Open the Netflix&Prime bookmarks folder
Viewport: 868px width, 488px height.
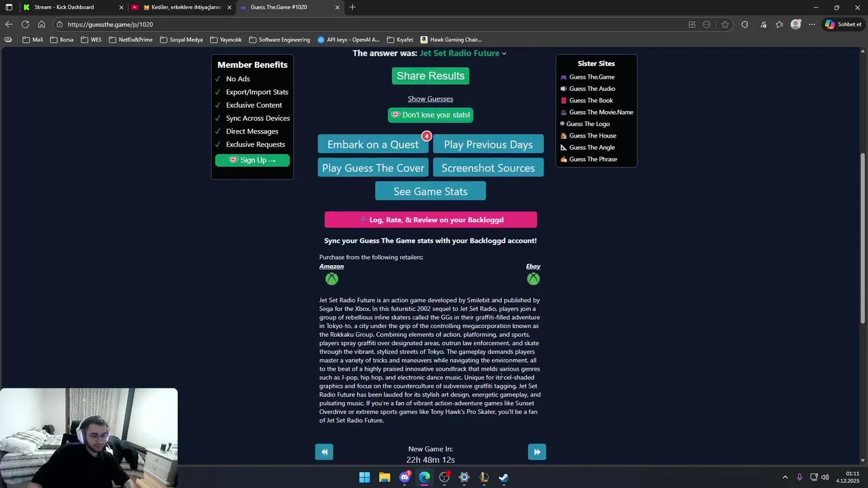[130, 40]
